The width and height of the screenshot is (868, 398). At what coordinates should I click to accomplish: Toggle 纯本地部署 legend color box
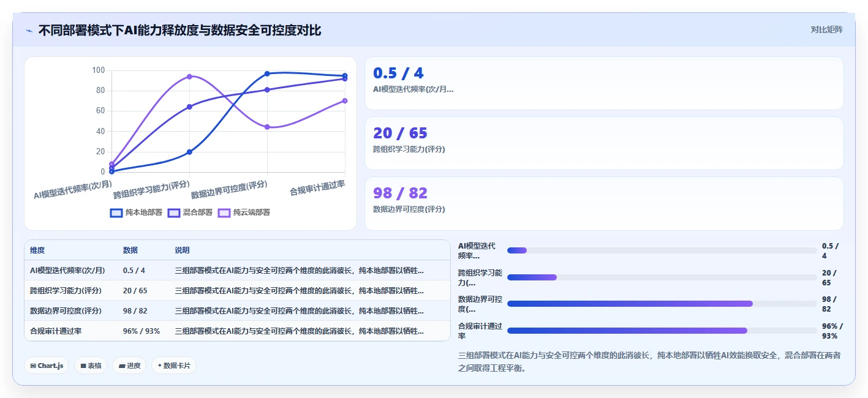coord(116,212)
